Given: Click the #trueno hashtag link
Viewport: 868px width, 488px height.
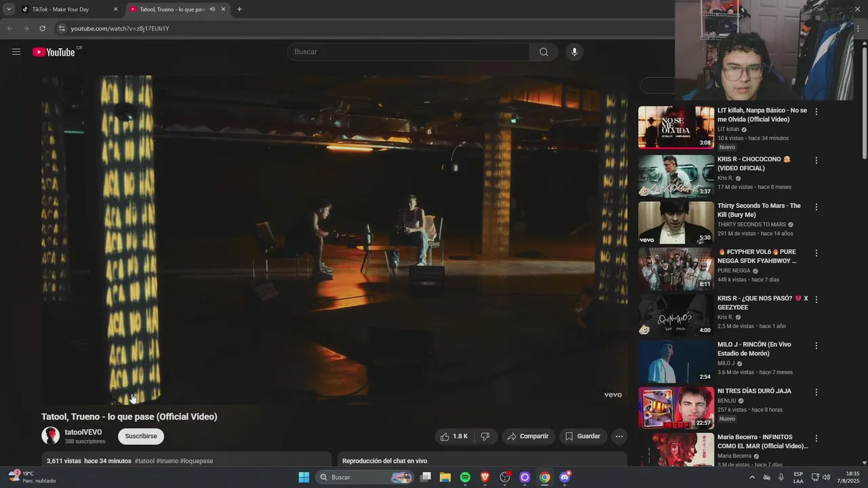Looking at the screenshot, I should pos(167,461).
